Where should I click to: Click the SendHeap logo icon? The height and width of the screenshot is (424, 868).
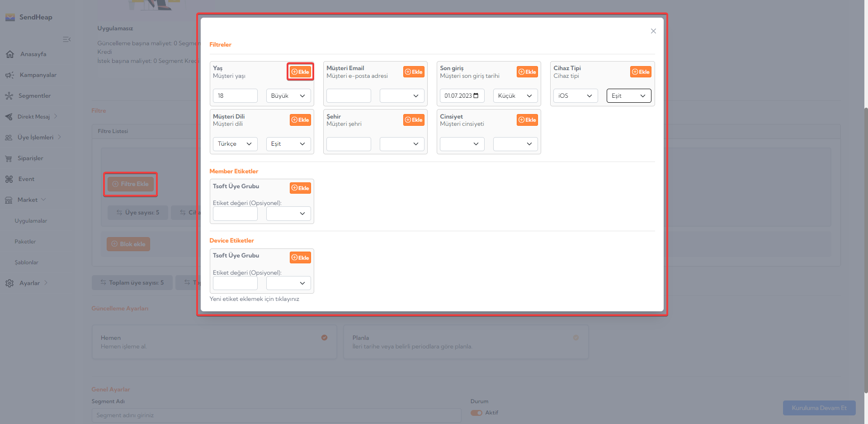[x=10, y=17]
